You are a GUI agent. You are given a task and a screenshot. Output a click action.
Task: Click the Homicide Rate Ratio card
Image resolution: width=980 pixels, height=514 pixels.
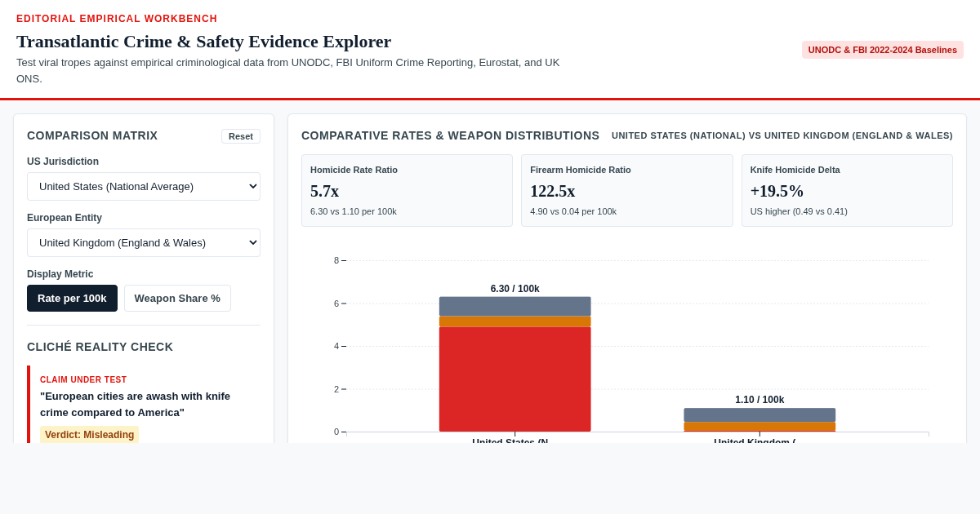pyautogui.click(x=407, y=190)
